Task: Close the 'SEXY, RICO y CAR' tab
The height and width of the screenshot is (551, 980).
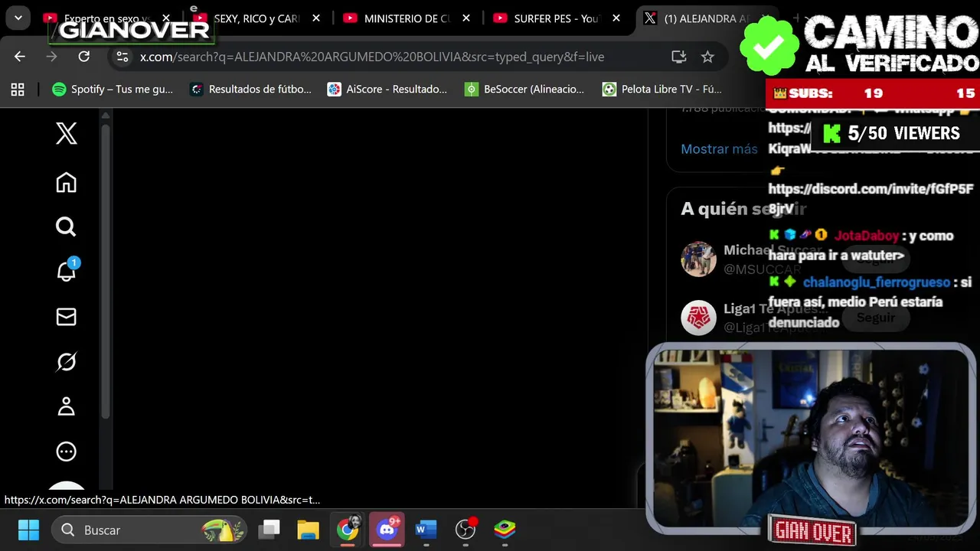Action: coord(316,18)
